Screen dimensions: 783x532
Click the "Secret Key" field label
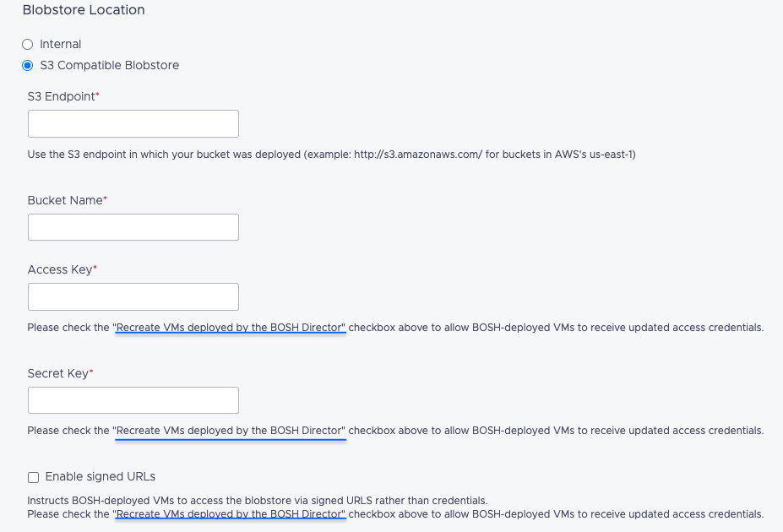(58, 373)
